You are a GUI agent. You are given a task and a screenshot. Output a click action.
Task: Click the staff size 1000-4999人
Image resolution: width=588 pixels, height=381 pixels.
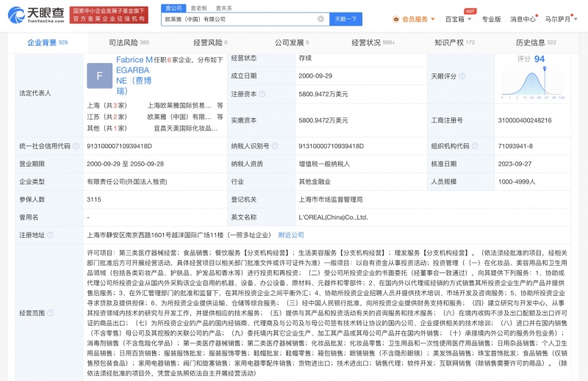point(517,182)
